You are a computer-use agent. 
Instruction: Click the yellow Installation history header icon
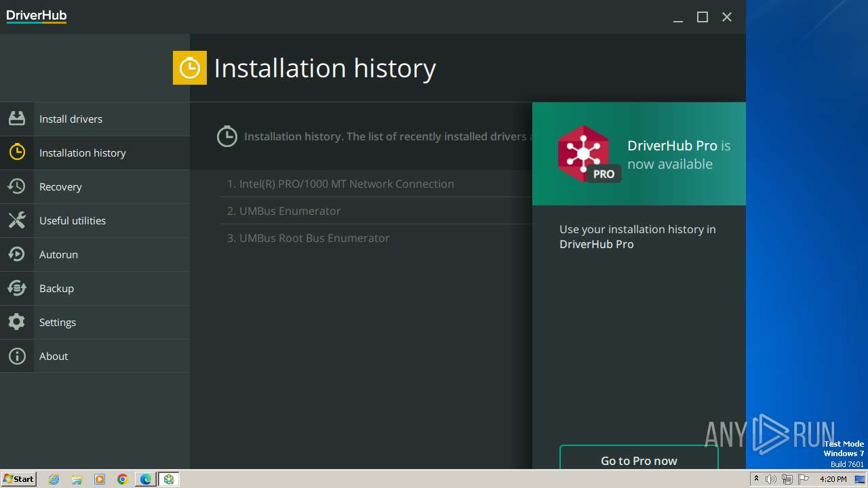pyautogui.click(x=190, y=68)
